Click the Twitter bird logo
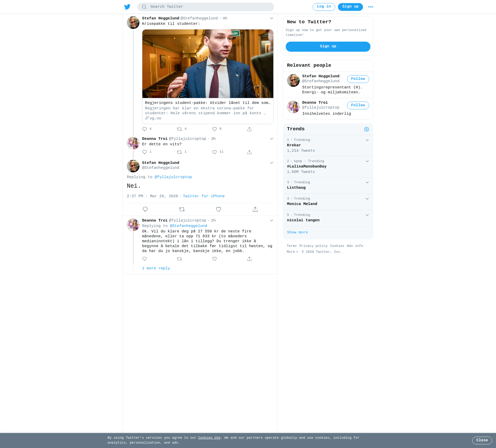 click(127, 7)
